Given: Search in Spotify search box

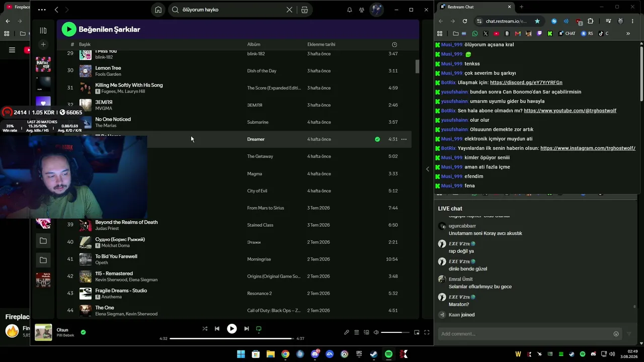Looking at the screenshot, I should pyautogui.click(x=231, y=10).
